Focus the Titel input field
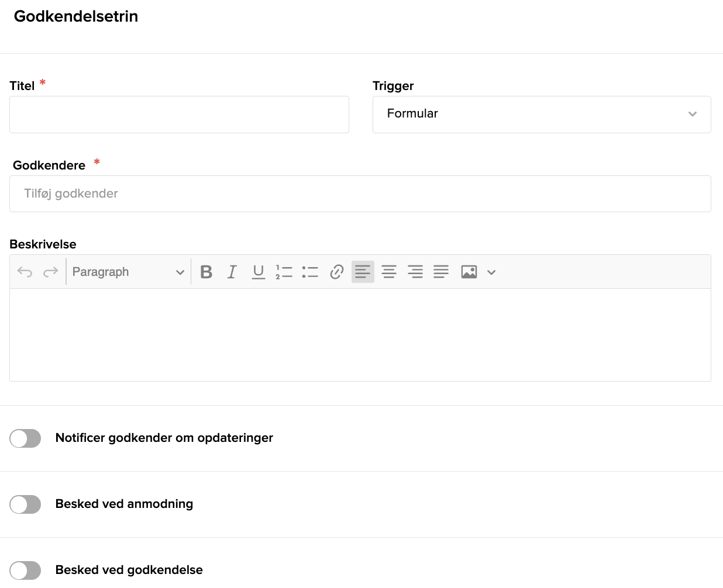The height and width of the screenshot is (588, 723). (x=179, y=115)
